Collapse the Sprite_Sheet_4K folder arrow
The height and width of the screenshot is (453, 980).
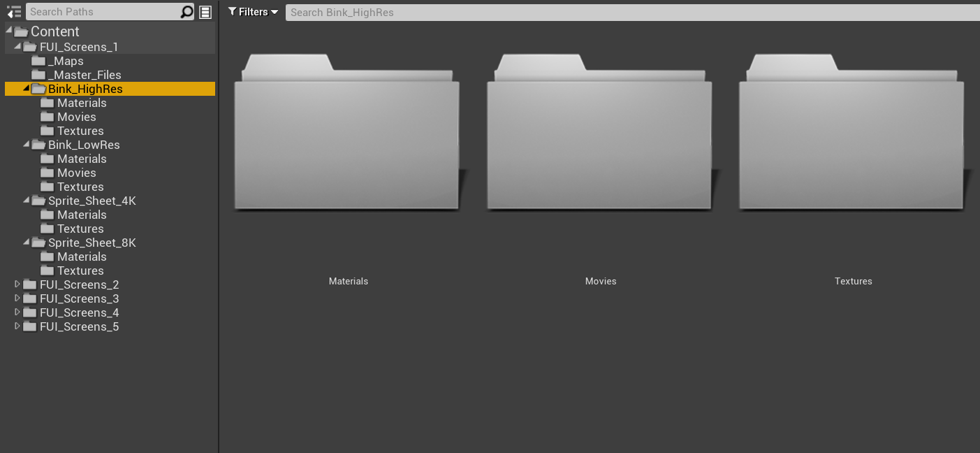point(27,201)
